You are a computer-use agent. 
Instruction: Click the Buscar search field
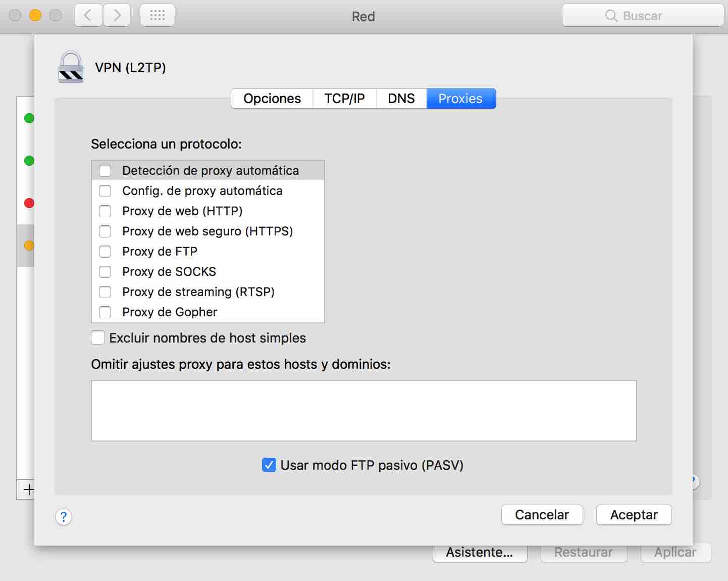(651, 16)
